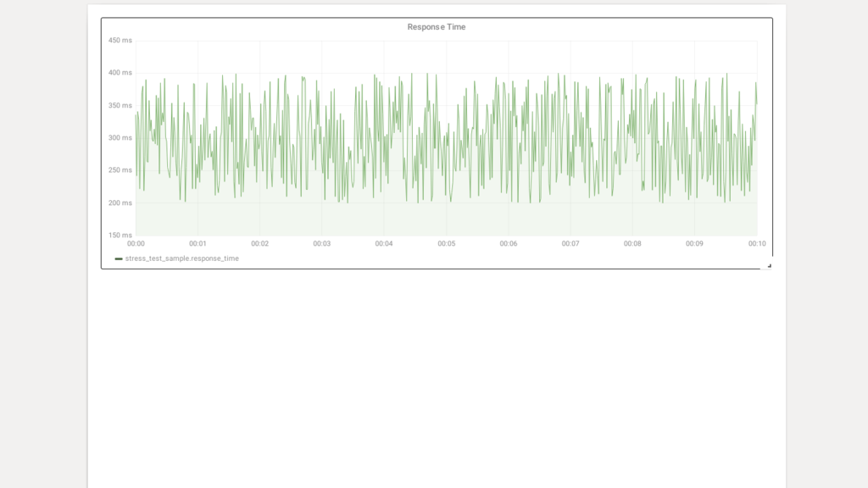Click the 150 ms y-axis label
This screenshot has width=868, height=488.
tap(120, 236)
